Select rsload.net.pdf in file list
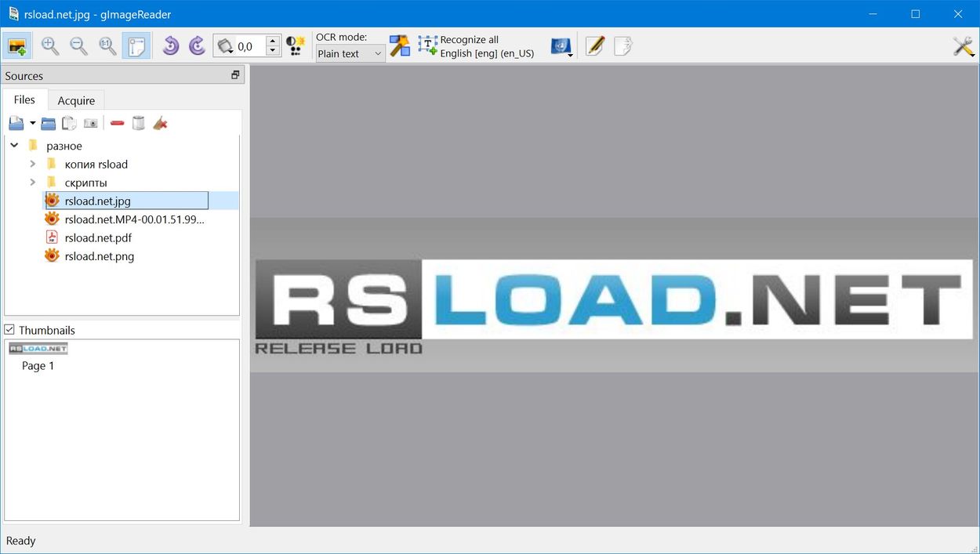 [98, 237]
